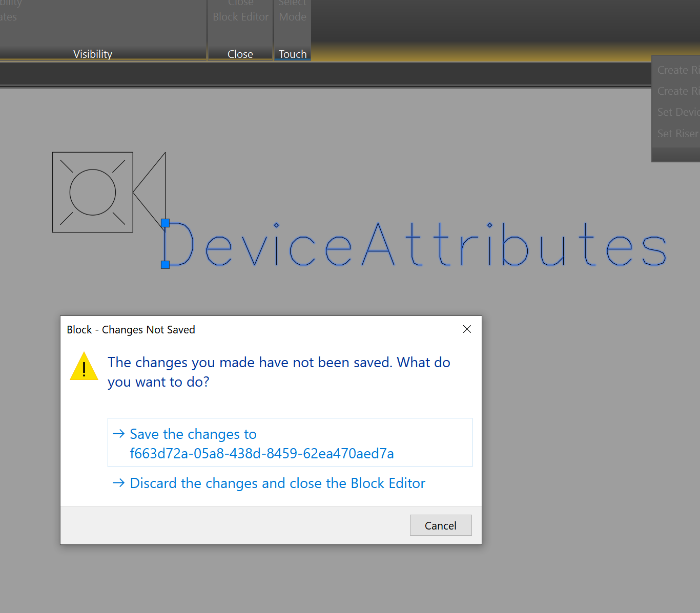This screenshot has width=700, height=613.
Task: Save the changes to the block
Action: pyautogui.click(x=290, y=442)
